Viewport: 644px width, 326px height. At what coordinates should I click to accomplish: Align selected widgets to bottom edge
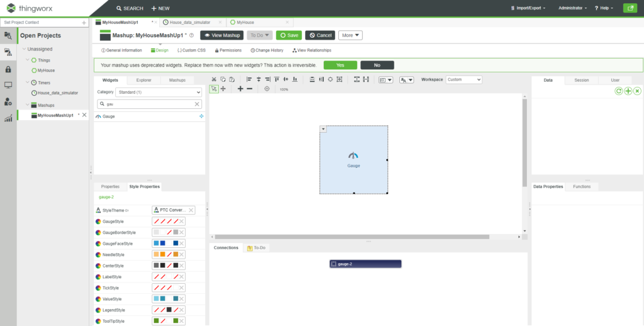coord(295,79)
